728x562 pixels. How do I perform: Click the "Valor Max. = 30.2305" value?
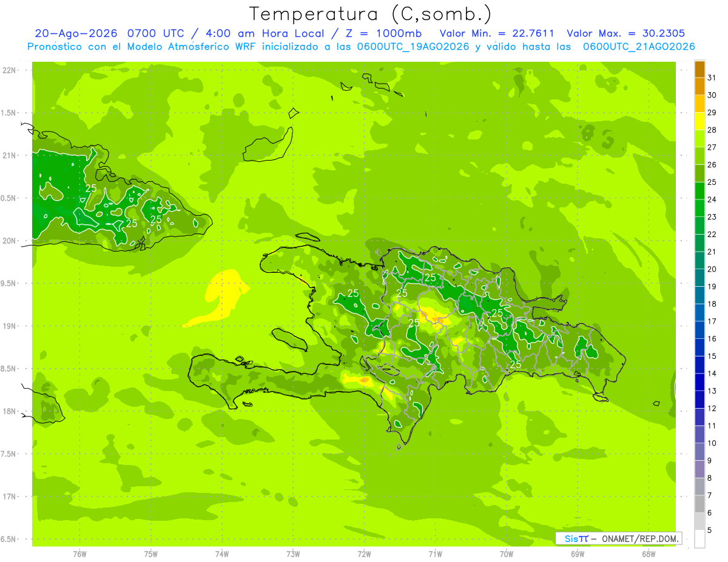coord(625,33)
